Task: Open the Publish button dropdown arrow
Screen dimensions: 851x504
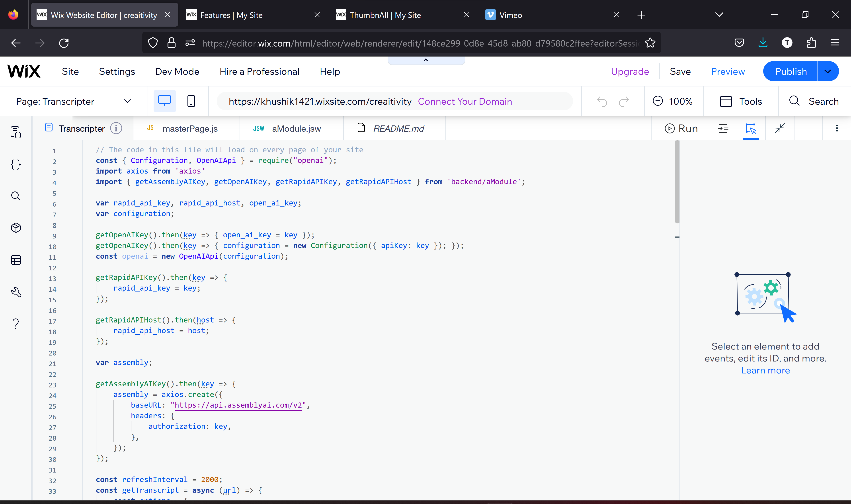Action: 828,71
